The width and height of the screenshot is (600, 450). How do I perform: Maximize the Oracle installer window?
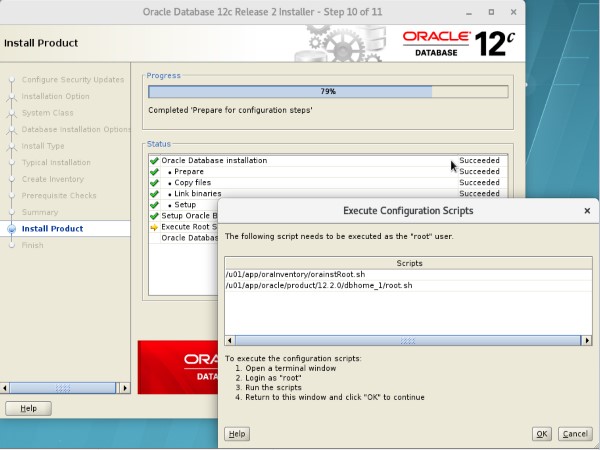(x=491, y=12)
